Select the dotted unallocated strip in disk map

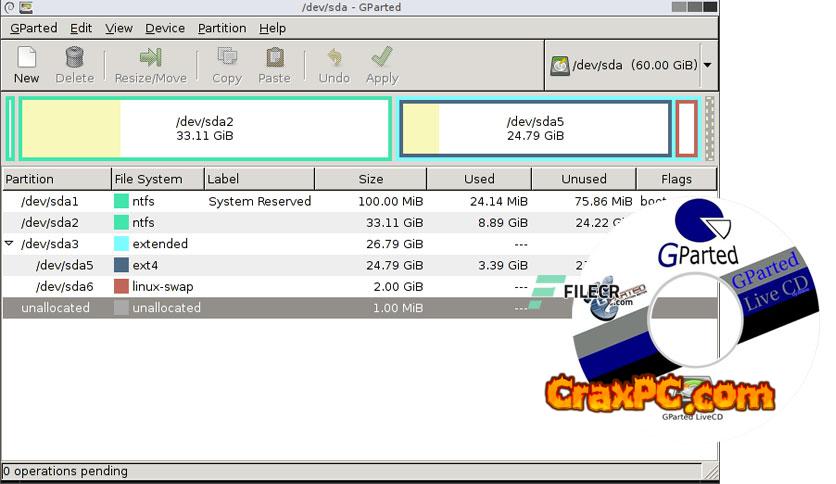coord(709,128)
